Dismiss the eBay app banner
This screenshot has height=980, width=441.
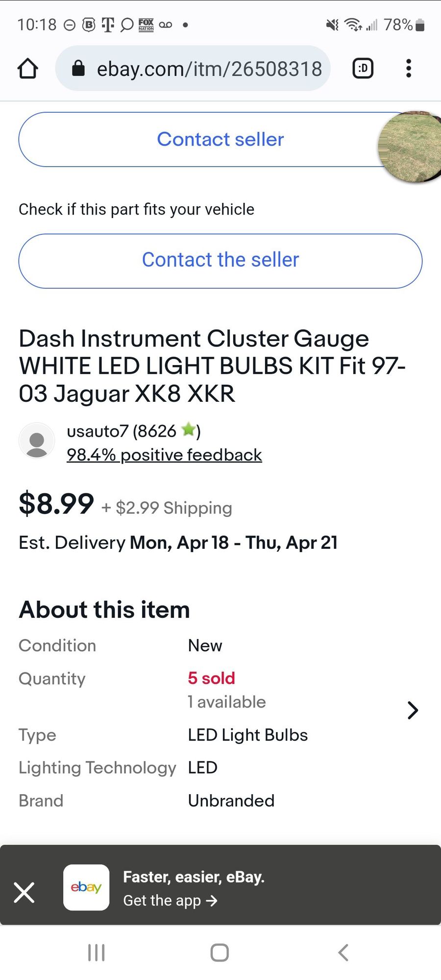point(24,892)
